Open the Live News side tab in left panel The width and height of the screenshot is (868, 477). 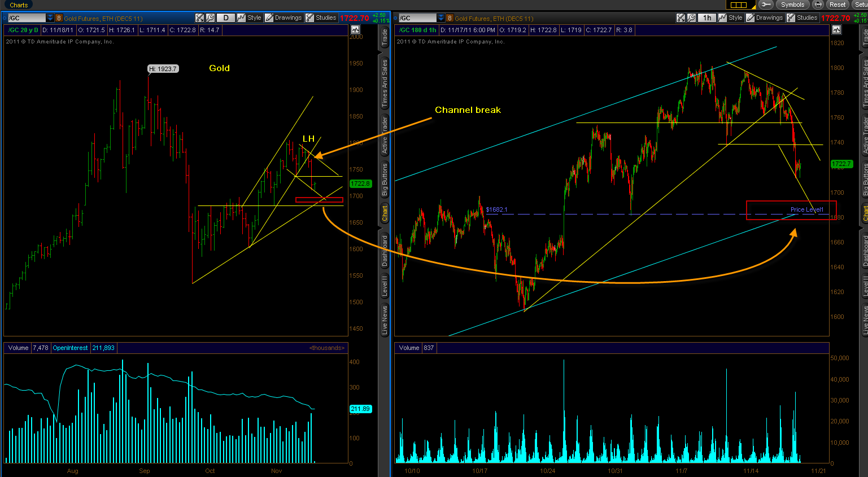coord(385,320)
